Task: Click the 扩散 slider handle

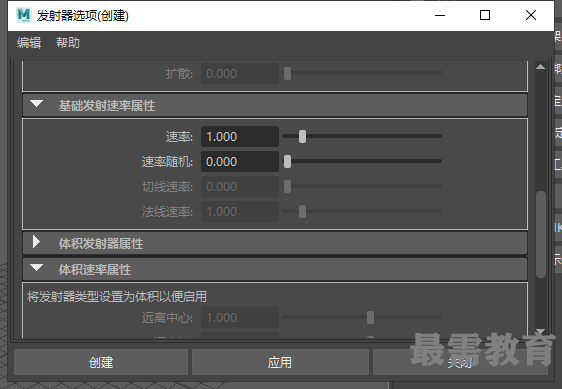Action: 287,73
